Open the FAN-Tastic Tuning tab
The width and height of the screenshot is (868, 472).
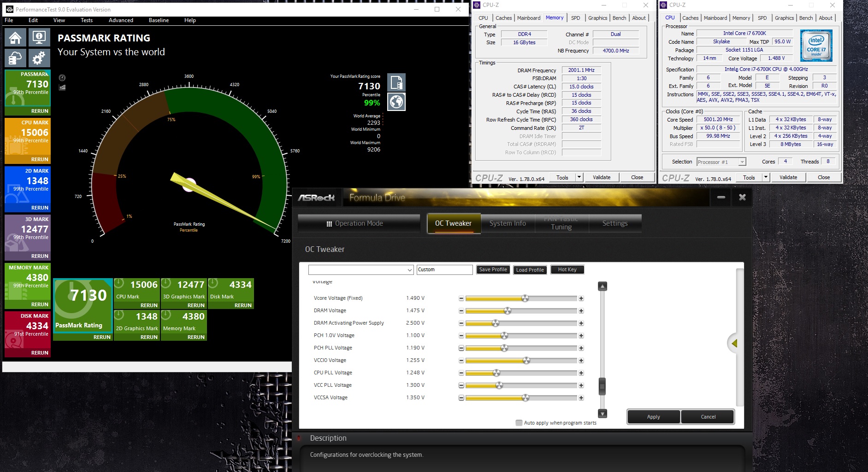pos(561,223)
